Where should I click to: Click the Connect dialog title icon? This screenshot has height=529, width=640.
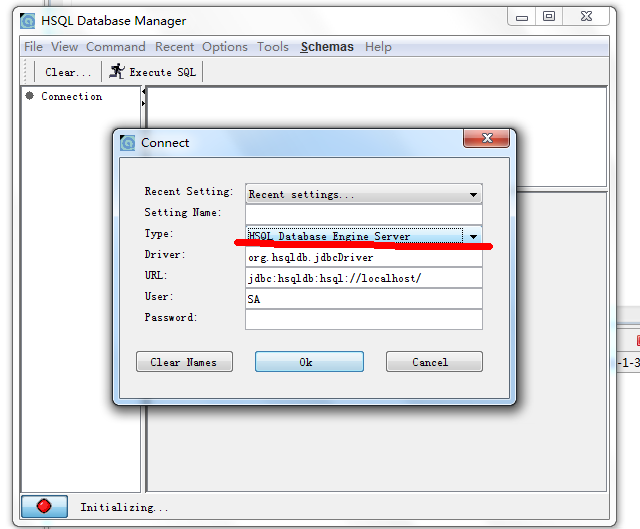[x=127, y=143]
